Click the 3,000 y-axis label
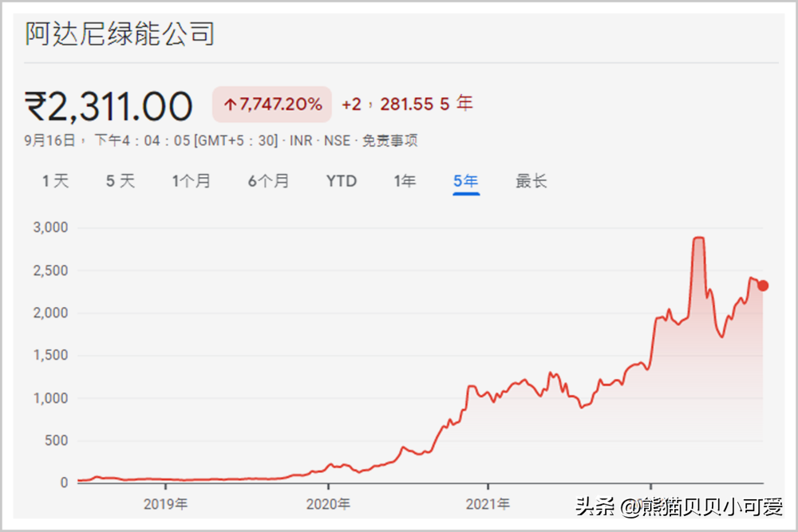The width and height of the screenshot is (798, 532). pos(50,227)
